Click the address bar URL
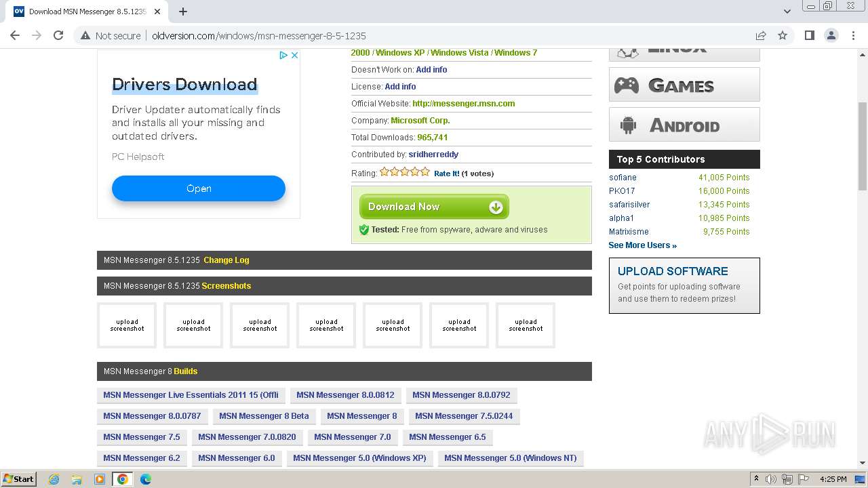This screenshot has height=488, width=868. click(x=259, y=36)
